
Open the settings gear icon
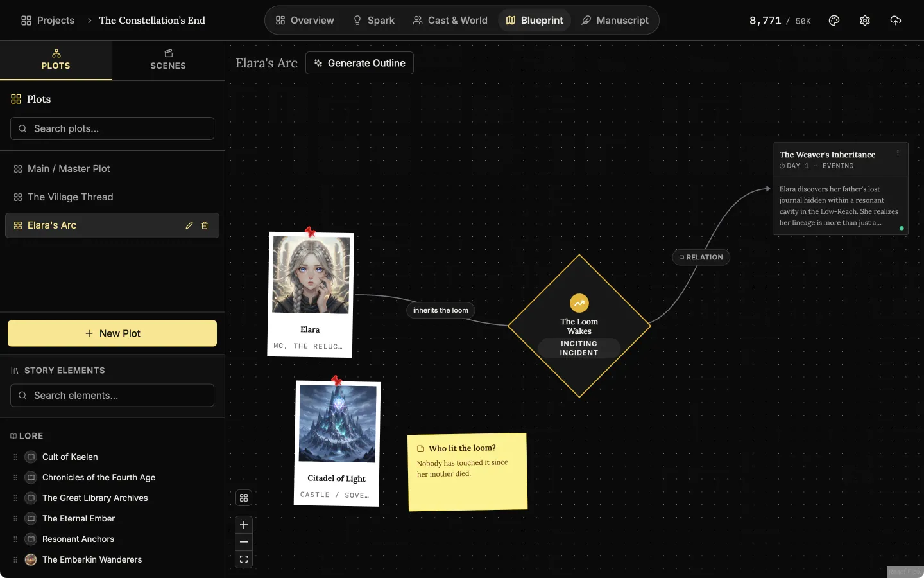(x=865, y=21)
